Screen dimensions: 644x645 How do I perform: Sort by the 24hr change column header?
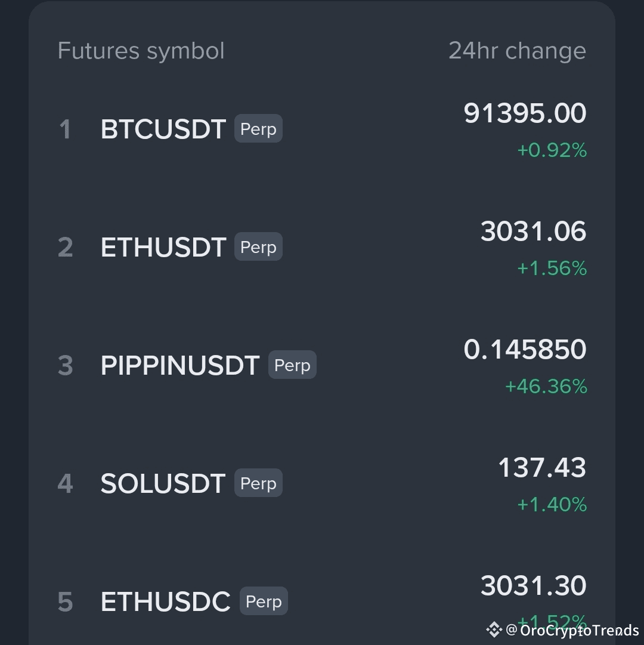tap(517, 51)
